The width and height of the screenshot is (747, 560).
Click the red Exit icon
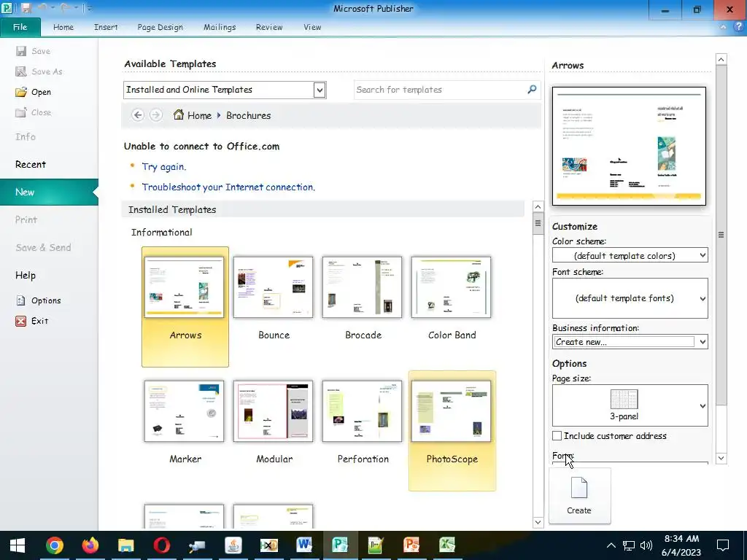(x=21, y=321)
